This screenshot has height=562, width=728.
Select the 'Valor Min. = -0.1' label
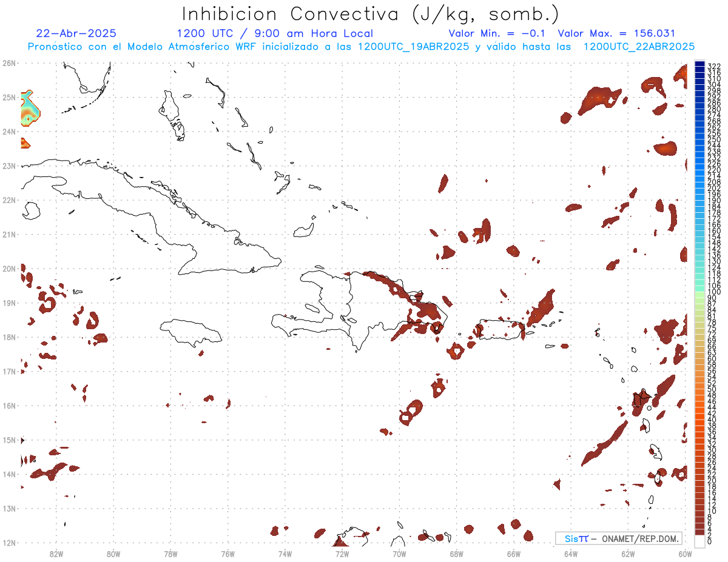(x=497, y=33)
